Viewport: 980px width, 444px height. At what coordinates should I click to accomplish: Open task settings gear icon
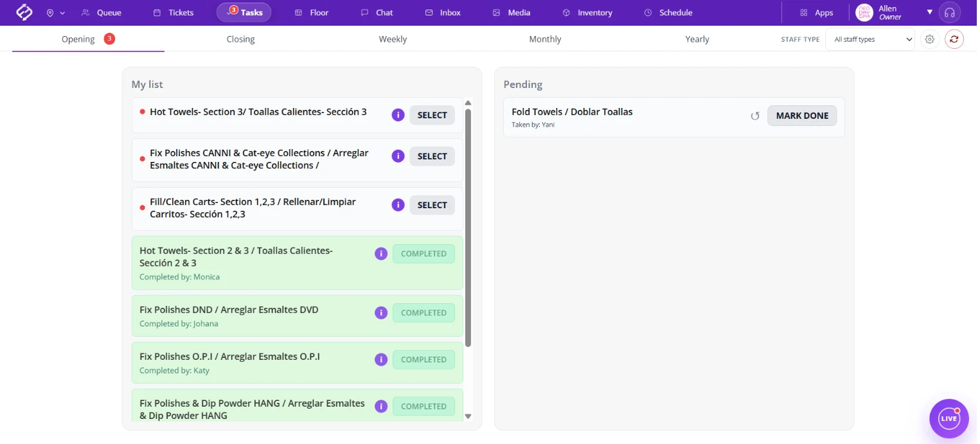click(x=929, y=39)
